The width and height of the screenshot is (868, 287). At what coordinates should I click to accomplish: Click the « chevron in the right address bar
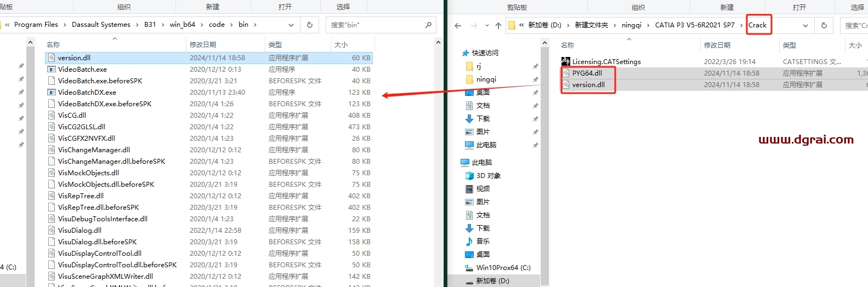coord(521,25)
